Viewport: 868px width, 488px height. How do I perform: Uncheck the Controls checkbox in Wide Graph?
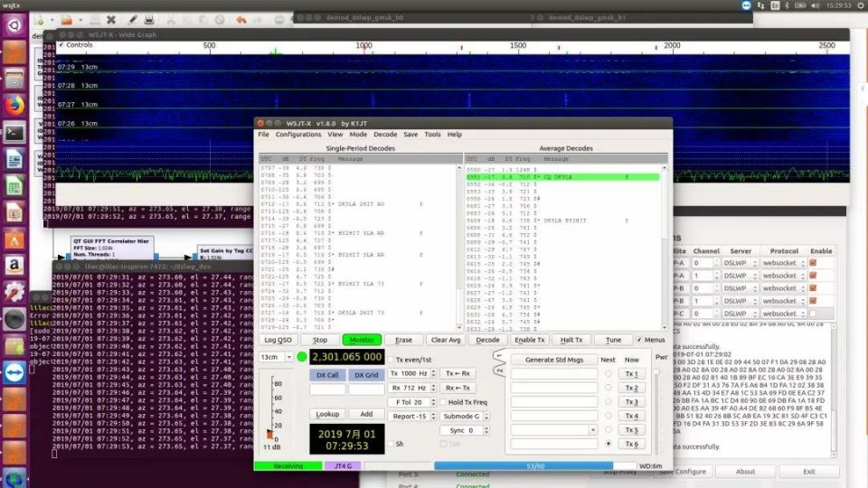tap(62, 44)
